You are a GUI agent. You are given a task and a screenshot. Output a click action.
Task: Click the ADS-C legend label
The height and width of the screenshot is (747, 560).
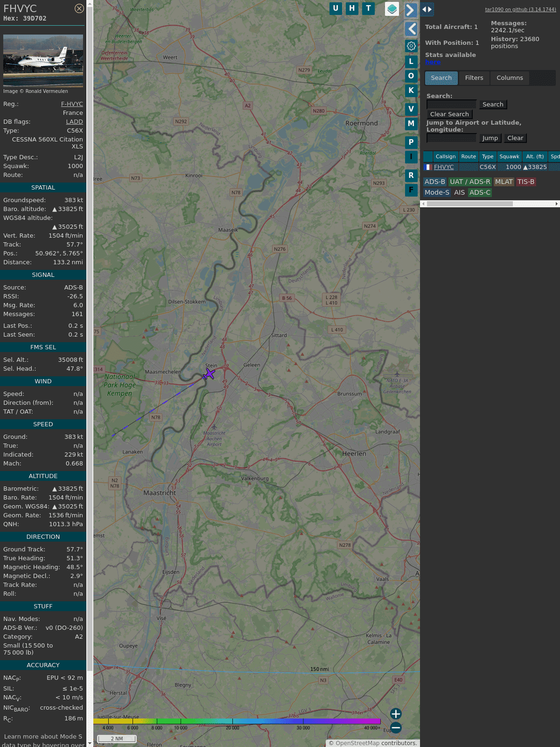[x=480, y=192]
